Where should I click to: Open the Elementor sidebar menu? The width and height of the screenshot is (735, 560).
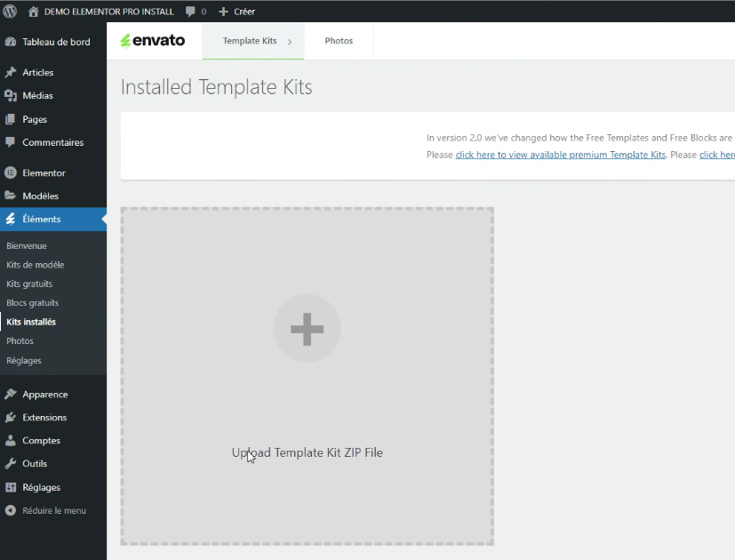(x=44, y=172)
